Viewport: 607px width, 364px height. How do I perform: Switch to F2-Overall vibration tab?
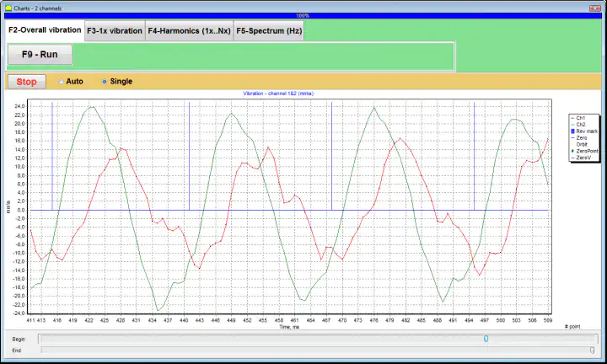[x=45, y=30]
